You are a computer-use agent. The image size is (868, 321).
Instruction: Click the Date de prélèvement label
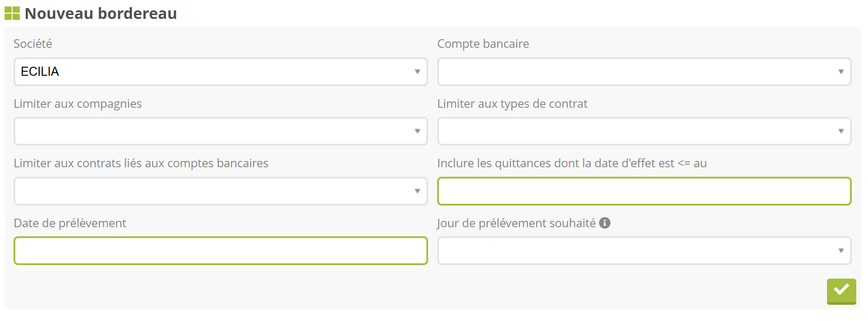[70, 223]
